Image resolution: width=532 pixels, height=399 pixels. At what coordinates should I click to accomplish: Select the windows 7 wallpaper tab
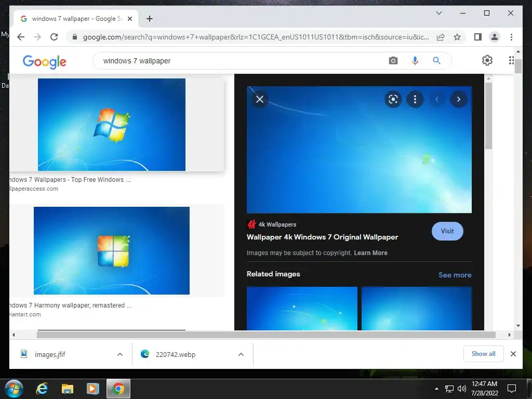click(x=75, y=19)
